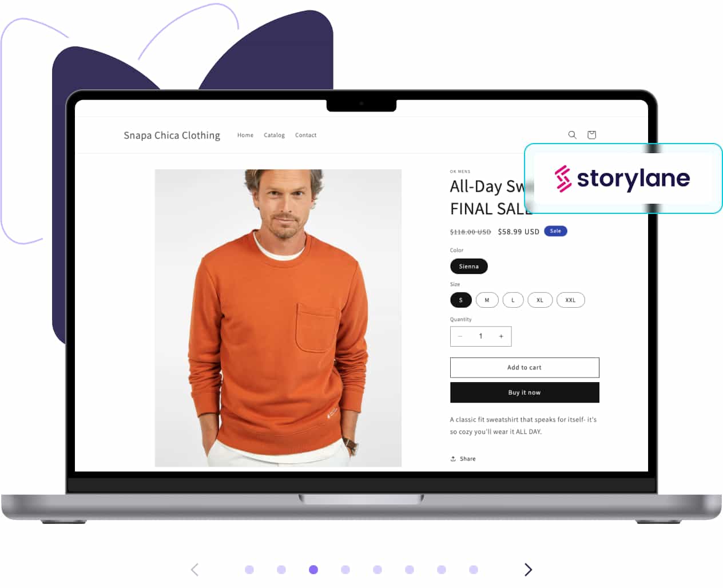This screenshot has width=723, height=588.
Task: Click the Share icon below description
Action: pos(453,459)
